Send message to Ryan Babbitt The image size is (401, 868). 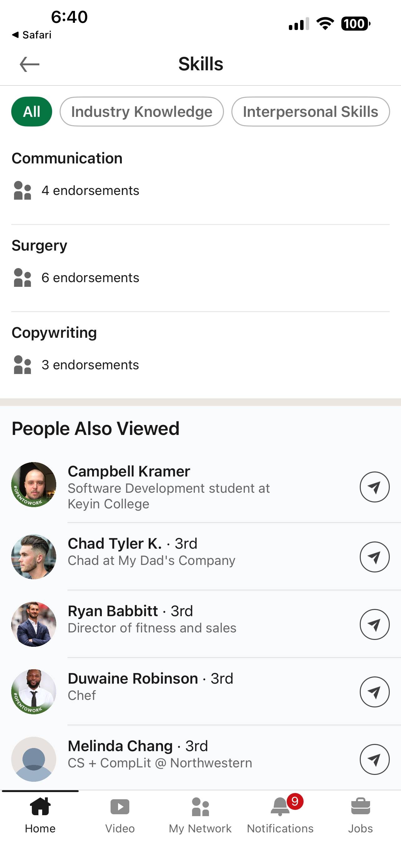click(x=374, y=624)
